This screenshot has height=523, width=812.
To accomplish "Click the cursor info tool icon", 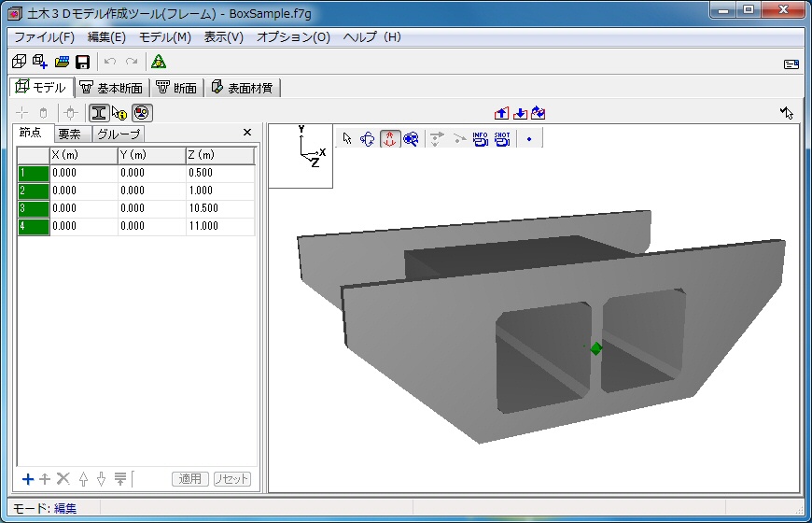I will (119, 113).
